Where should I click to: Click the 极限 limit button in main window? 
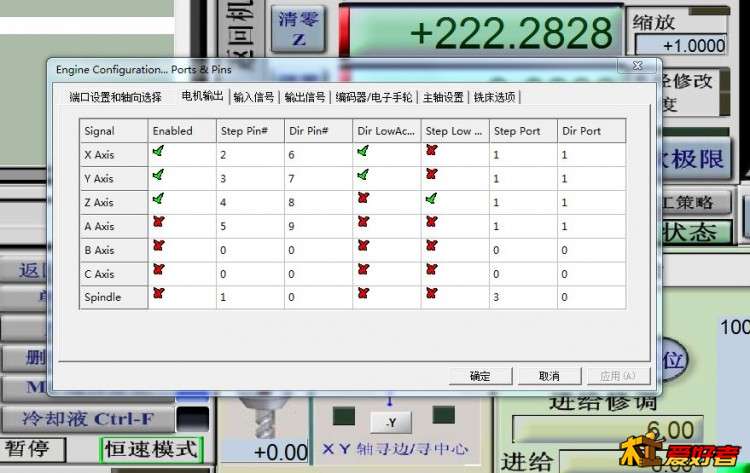(x=696, y=159)
